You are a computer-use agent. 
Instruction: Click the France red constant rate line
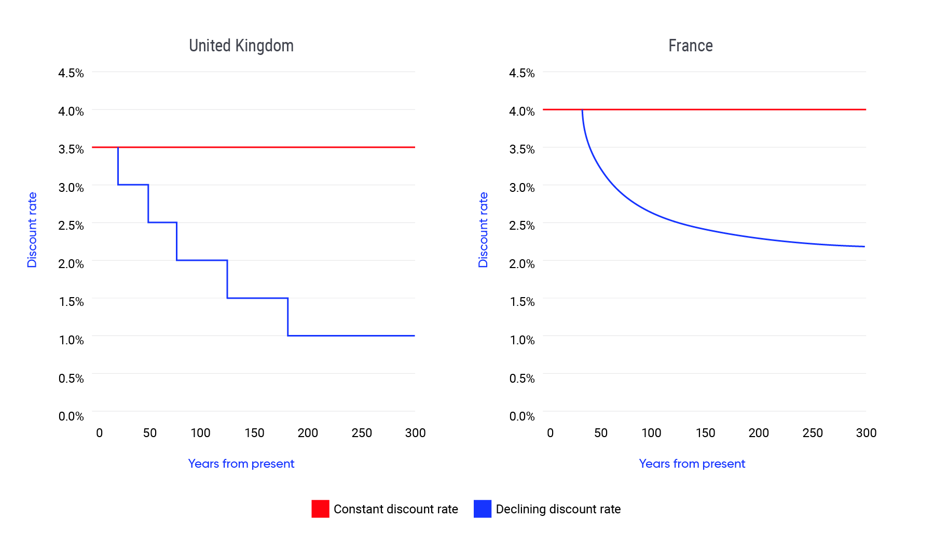[726, 109]
